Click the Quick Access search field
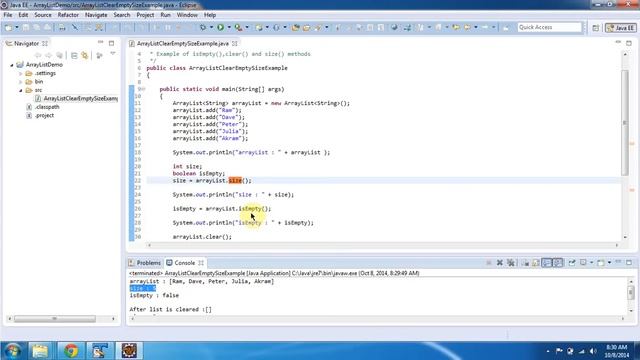The image size is (640, 360). [x=549, y=27]
